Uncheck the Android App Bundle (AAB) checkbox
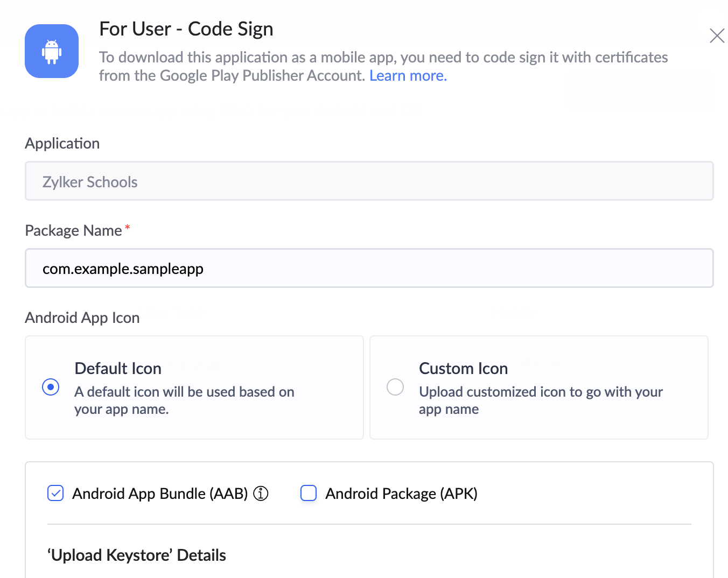 point(55,493)
